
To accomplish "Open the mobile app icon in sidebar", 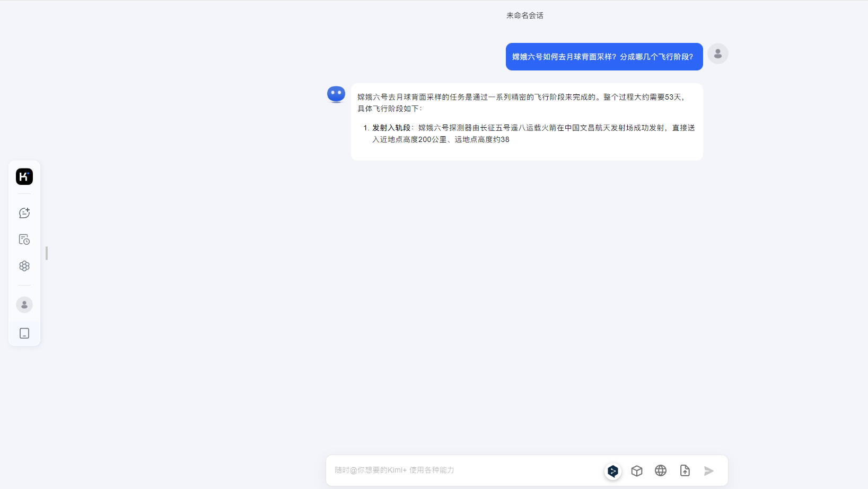I will pos(24,333).
